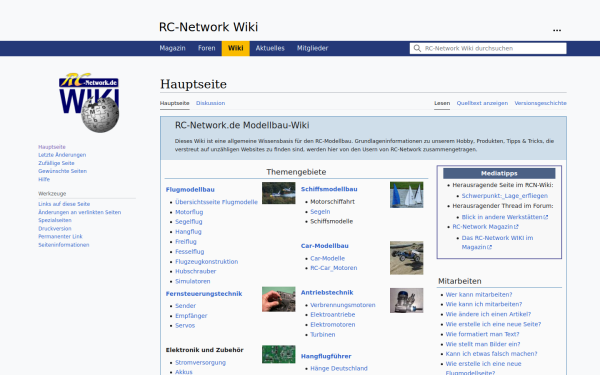Open the Car-Modellbau heading link
This screenshot has height=375, width=600.
click(324, 246)
